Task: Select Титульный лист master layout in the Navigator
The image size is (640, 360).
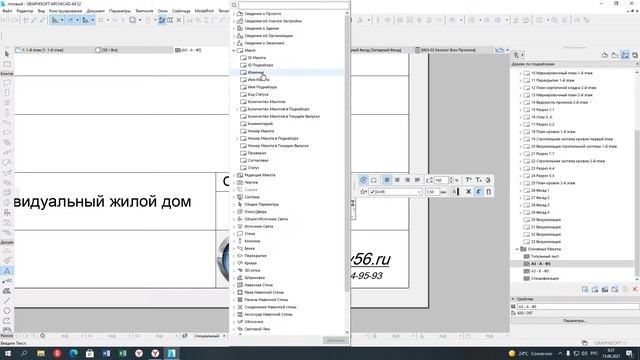Action: [545, 256]
